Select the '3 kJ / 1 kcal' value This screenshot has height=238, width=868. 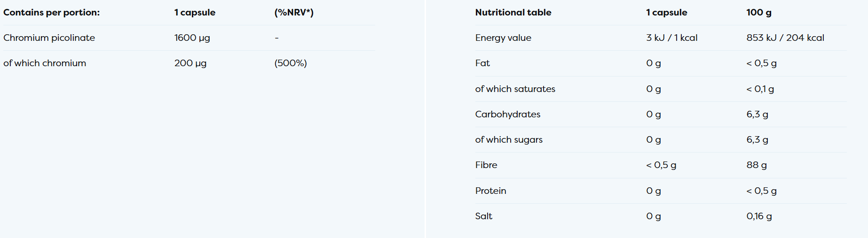tap(671, 38)
